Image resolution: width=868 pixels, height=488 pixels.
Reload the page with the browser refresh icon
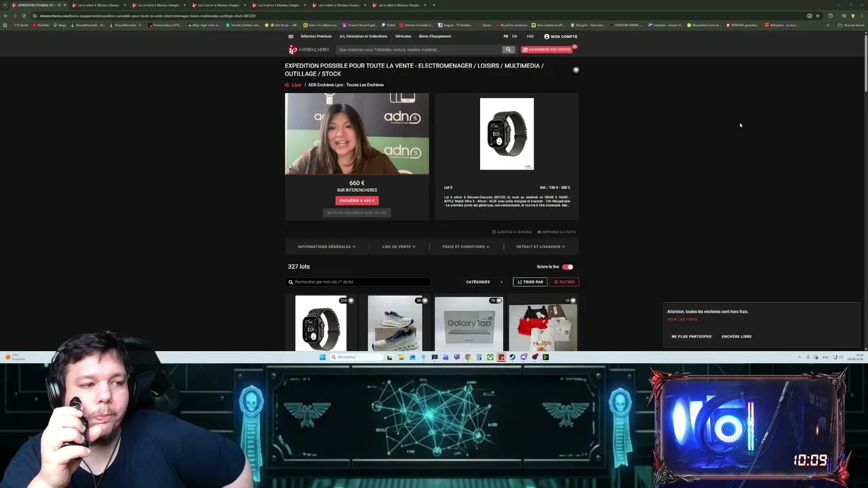pos(24,16)
